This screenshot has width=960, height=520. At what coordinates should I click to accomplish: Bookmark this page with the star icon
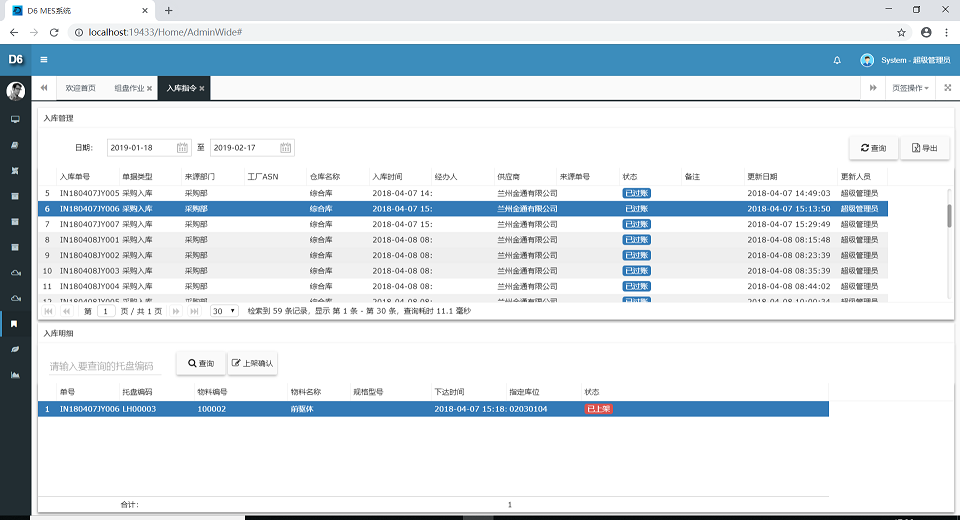[x=901, y=32]
